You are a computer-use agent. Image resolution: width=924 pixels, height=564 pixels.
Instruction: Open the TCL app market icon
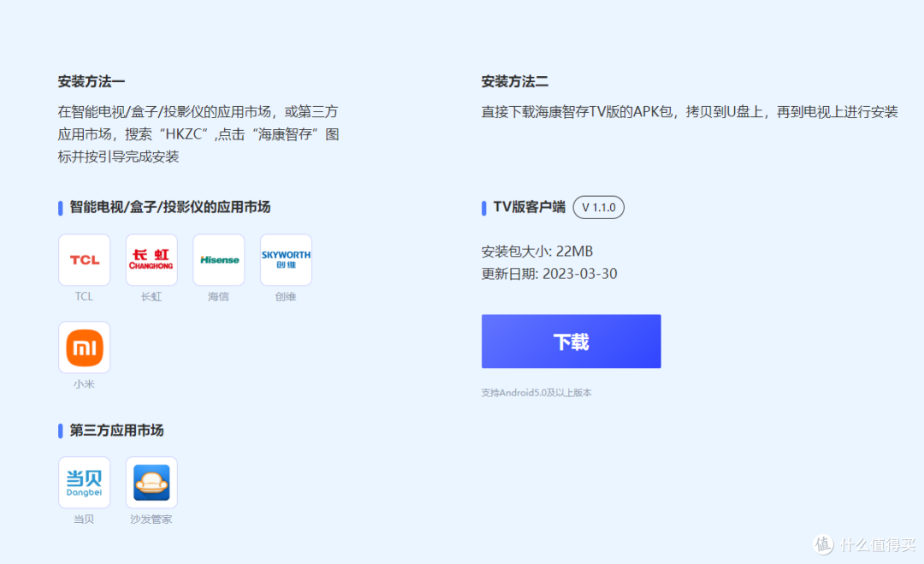(x=84, y=260)
